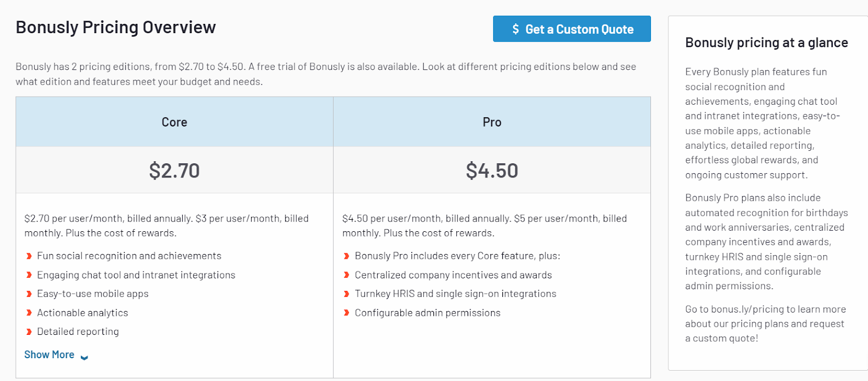
Task: Click the red arrow icon beside Fun social recognition
Action: click(29, 256)
